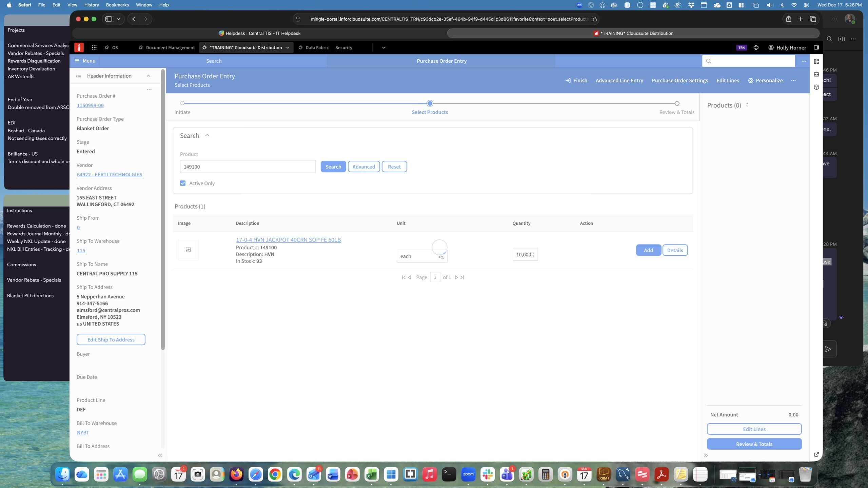Reload the page in Safari
Screen dimensions: 868x488
tap(594, 19)
